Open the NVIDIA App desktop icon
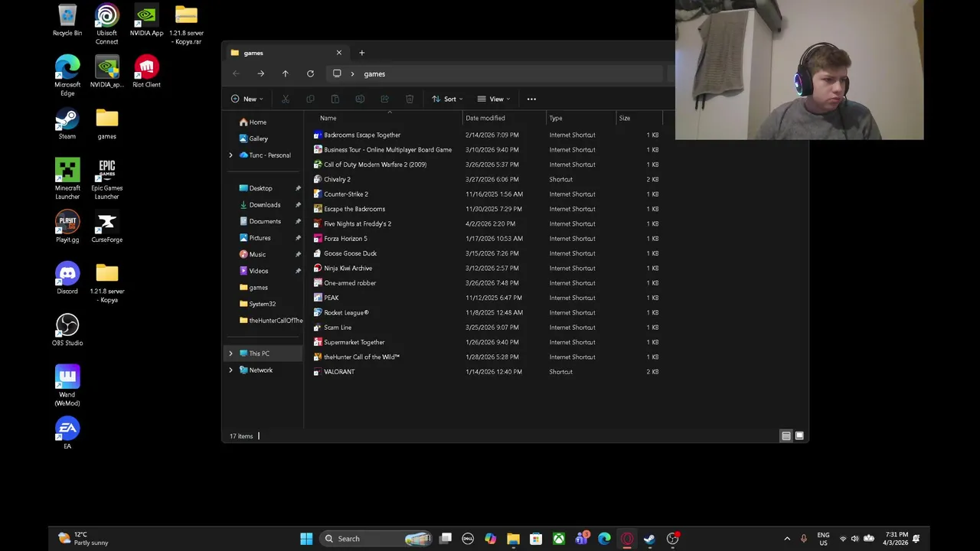Screen dimensions: 980x551 tap(146, 21)
